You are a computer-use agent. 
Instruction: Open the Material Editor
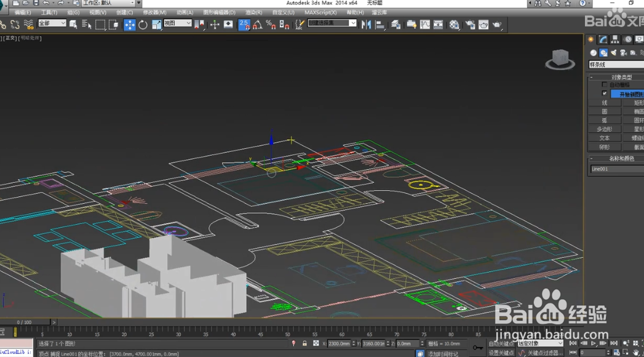coord(454,25)
